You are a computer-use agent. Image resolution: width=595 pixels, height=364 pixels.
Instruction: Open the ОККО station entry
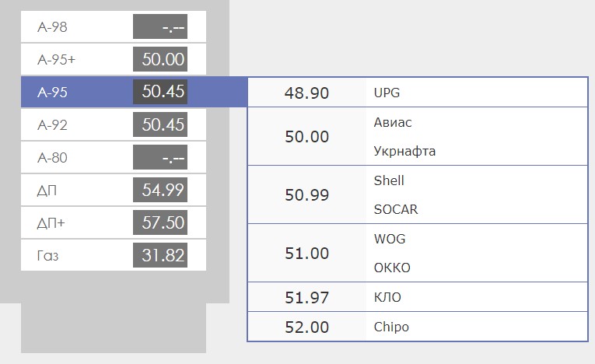[x=392, y=268]
